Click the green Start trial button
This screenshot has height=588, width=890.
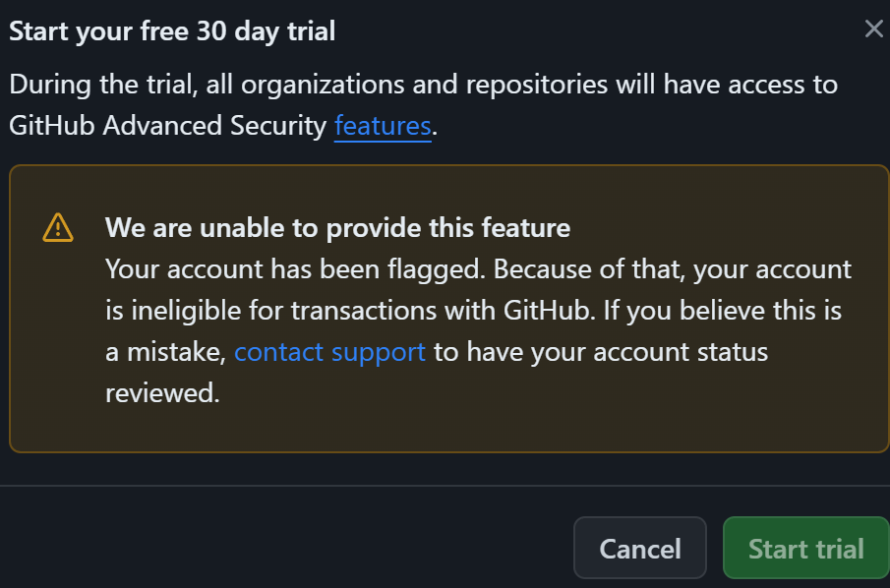[806, 548]
